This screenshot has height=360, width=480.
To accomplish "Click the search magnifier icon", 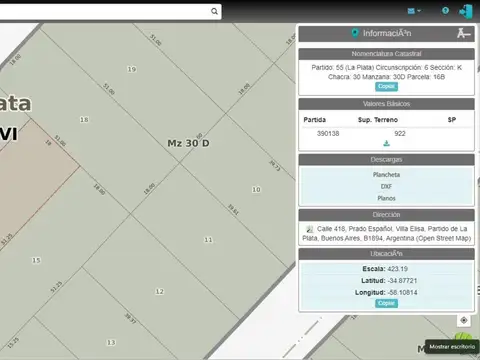I will click(214, 12).
